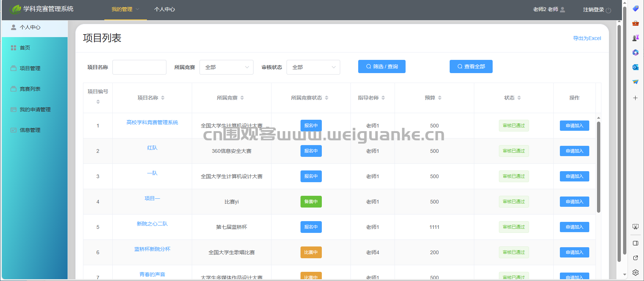Click the magnifier icon in 查看全部 button
Image resolution: width=644 pixels, height=281 pixels.
(x=460, y=66)
